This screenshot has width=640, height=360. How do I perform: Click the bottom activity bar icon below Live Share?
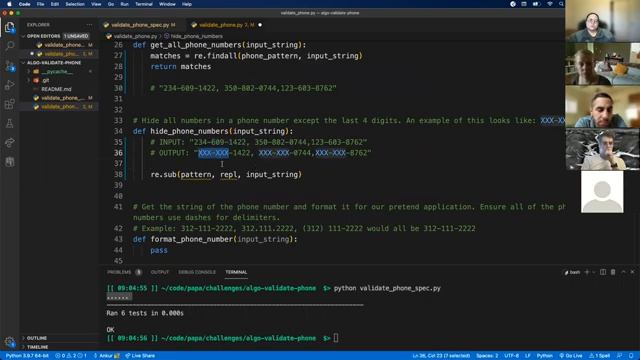pyautogui.click(x=9, y=162)
